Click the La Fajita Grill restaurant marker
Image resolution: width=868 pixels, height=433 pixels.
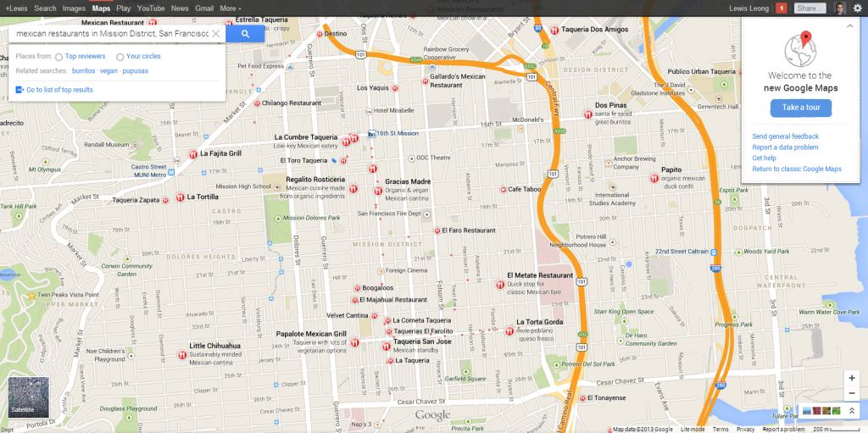[x=192, y=154]
